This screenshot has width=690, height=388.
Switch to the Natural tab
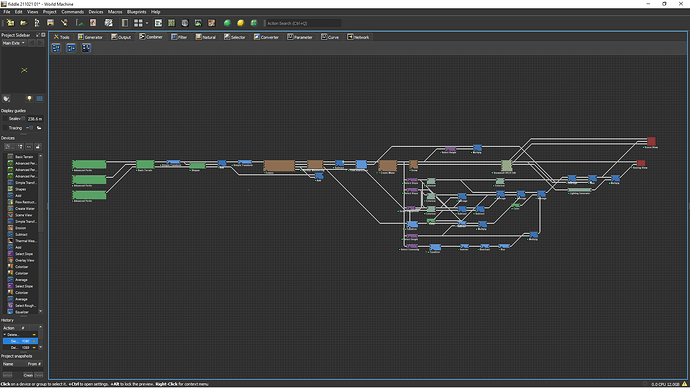pyautogui.click(x=206, y=37)
